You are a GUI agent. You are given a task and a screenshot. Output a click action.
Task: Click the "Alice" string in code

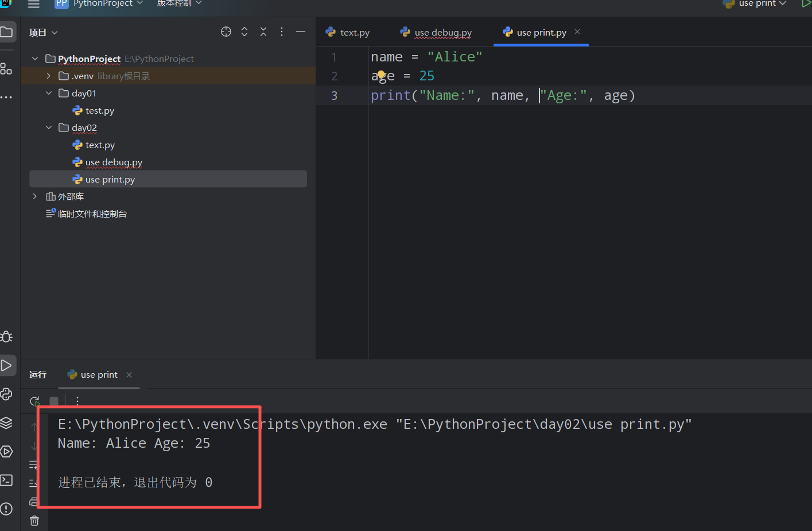(454, 57)
